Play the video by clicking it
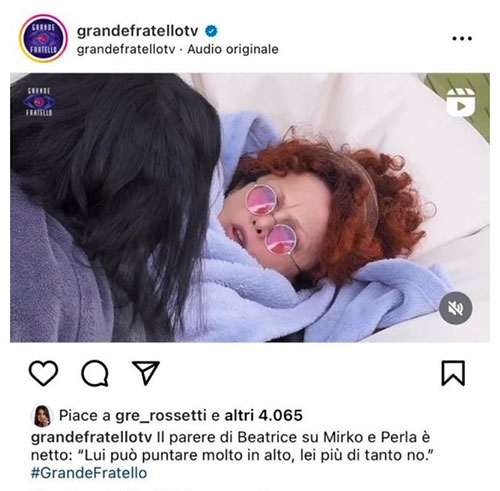 click(x=250, y=207)
